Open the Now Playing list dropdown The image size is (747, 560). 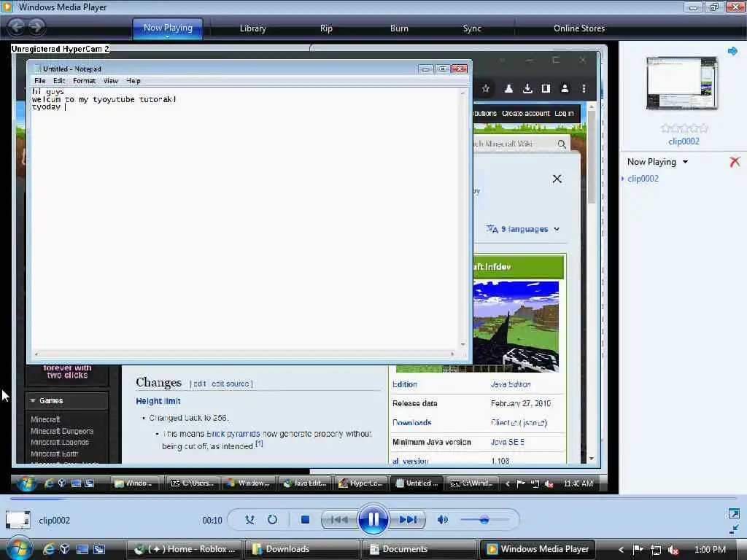click(x=685, y=162)
